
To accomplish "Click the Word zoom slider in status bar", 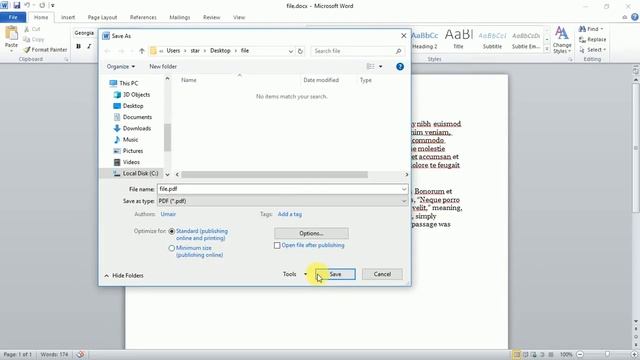I will click(607, 354).
